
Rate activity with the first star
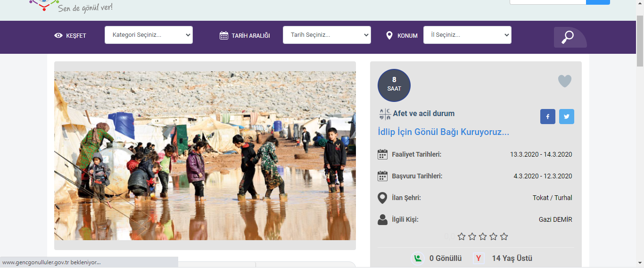tap(462, 236)
